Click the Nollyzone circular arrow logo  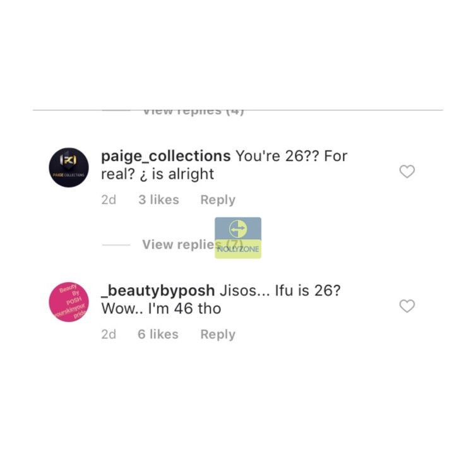(238, 229)
